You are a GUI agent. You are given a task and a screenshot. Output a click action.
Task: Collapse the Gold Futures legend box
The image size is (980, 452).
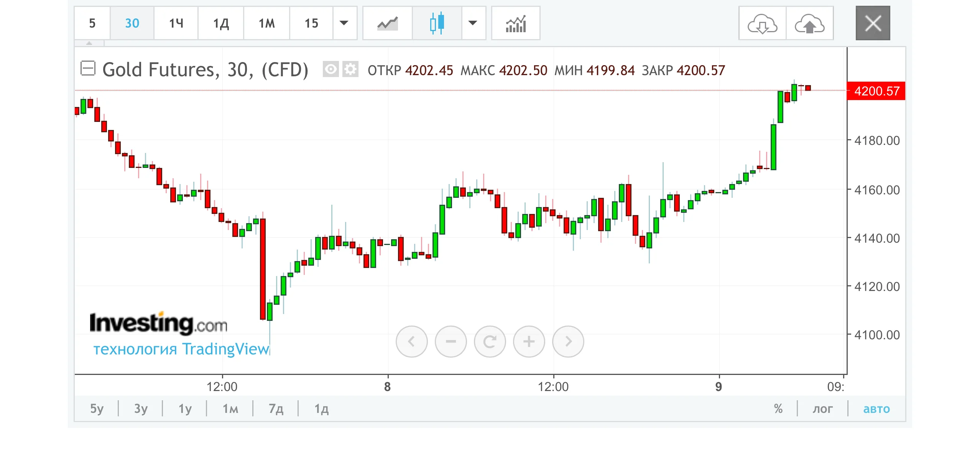click(x=88, y=68)
